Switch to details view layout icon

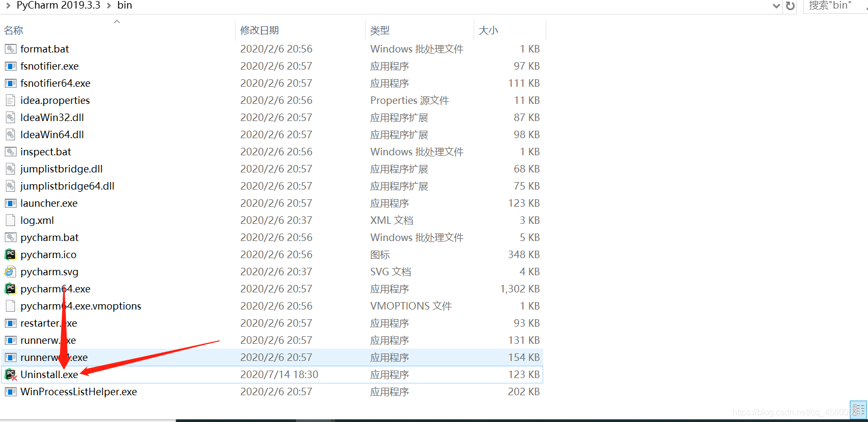pos(858,410)
